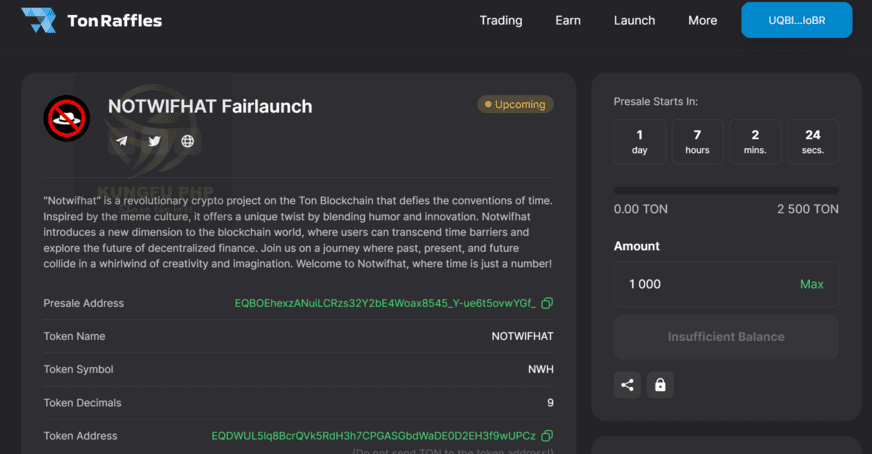
Task: Click the NOTWIFHAT no-hat project avatar
Action: click(67, 118)
